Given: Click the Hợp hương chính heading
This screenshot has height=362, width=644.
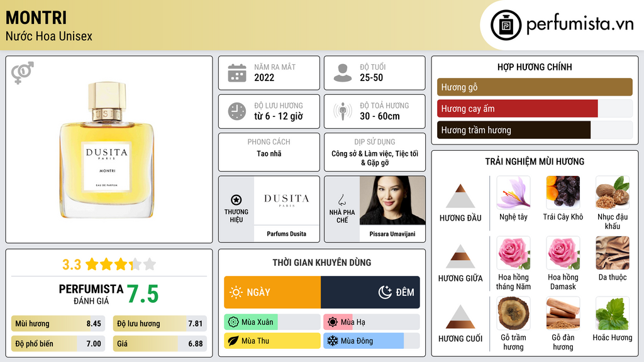Looking at the screenshot, I should (x=535, y=67).
